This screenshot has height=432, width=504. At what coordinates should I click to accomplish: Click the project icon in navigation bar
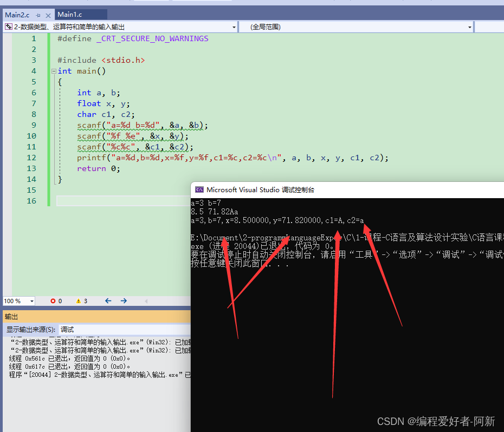tap(9, 27)
